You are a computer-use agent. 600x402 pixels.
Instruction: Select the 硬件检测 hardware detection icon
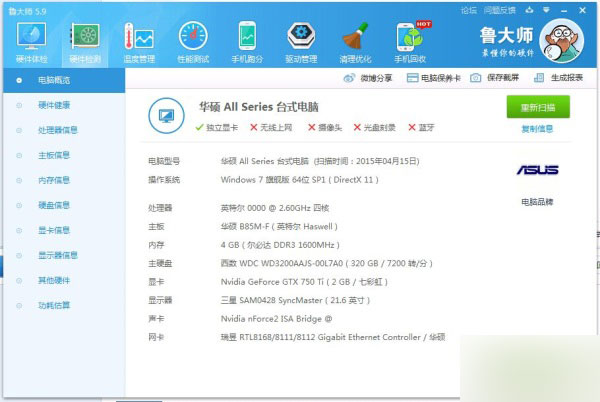point(85,42)
